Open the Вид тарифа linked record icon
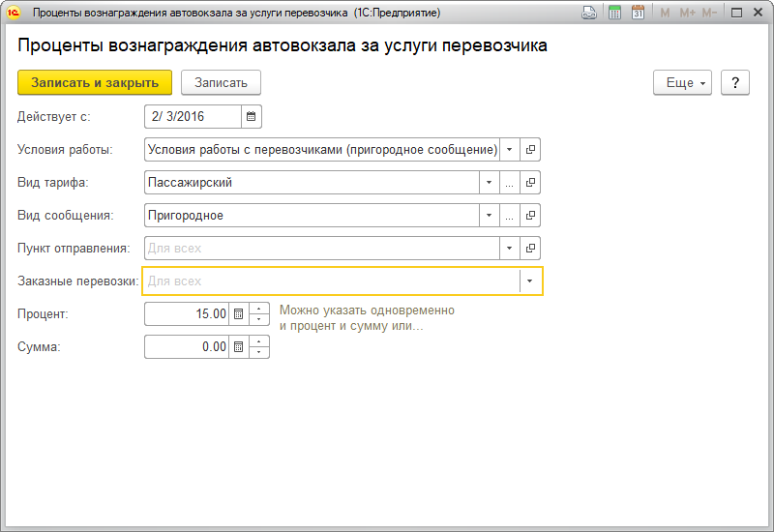 (530, 183)
